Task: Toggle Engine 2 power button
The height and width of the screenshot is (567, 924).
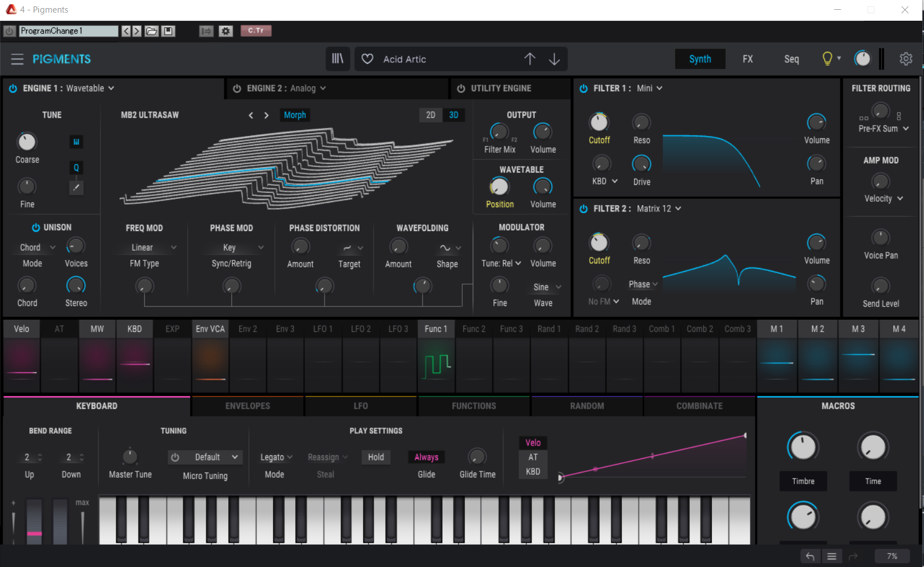Action: (237, 88)
